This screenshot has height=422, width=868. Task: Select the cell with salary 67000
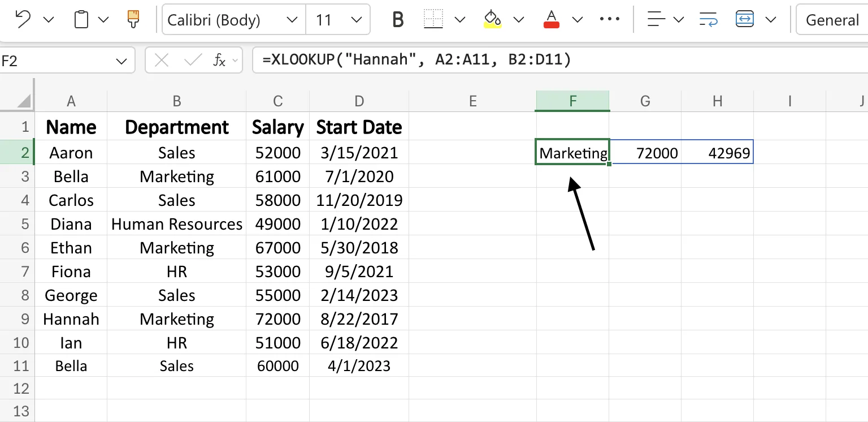pos(277,248)
